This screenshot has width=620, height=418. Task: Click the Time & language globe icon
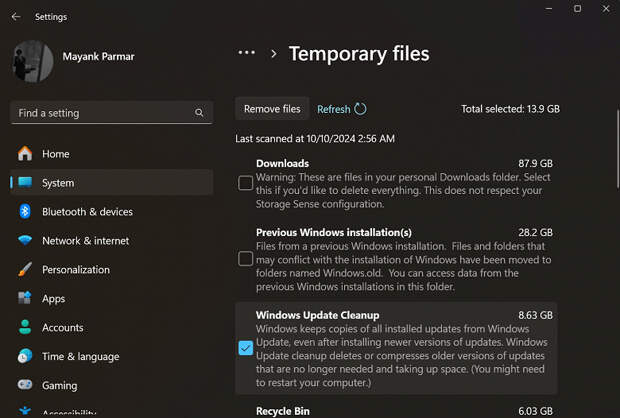point(24,357)
